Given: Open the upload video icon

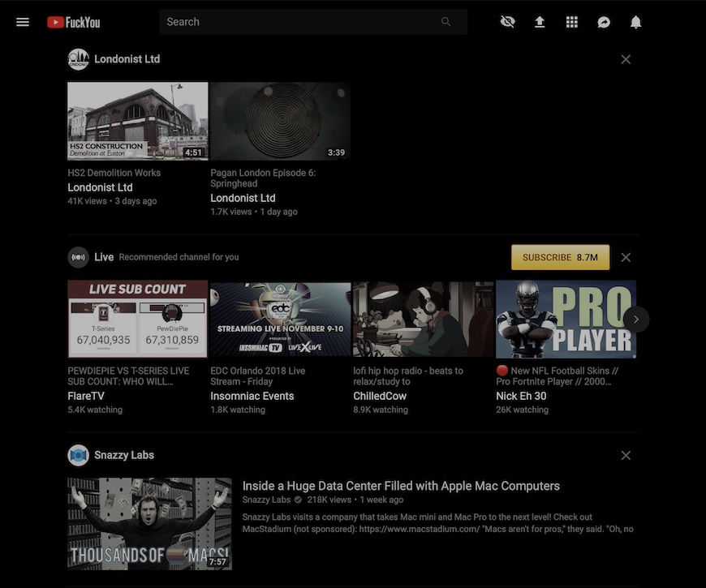Looking at the screenshot, I should 540,22.
